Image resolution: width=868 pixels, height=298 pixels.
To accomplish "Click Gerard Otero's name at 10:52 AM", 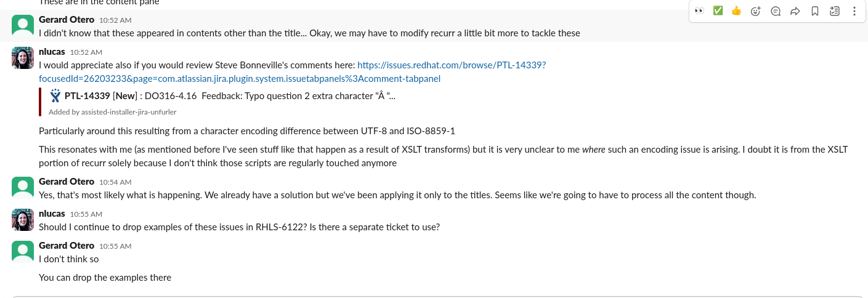I will click(x=67, y=20).
